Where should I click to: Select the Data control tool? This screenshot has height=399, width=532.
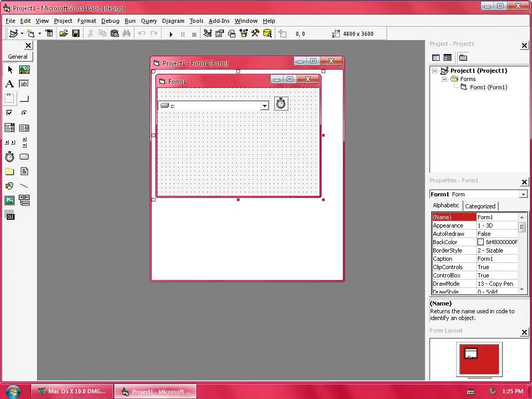24,201
